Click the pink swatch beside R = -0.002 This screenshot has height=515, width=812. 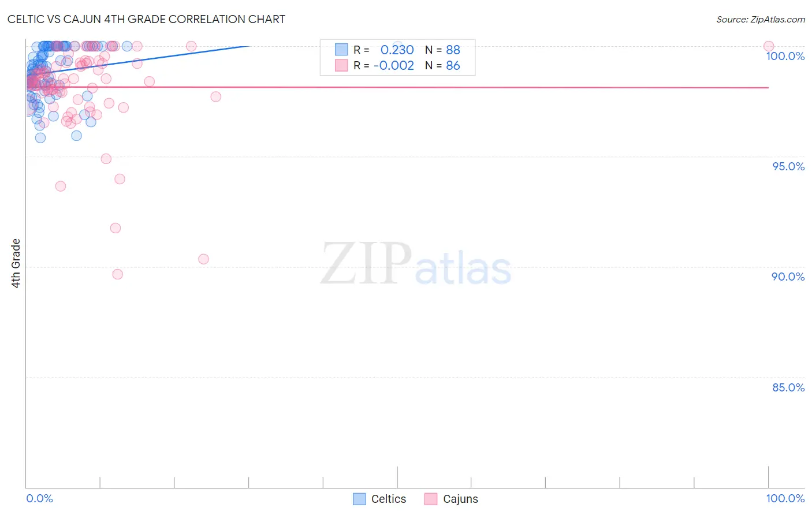[341, 65]
